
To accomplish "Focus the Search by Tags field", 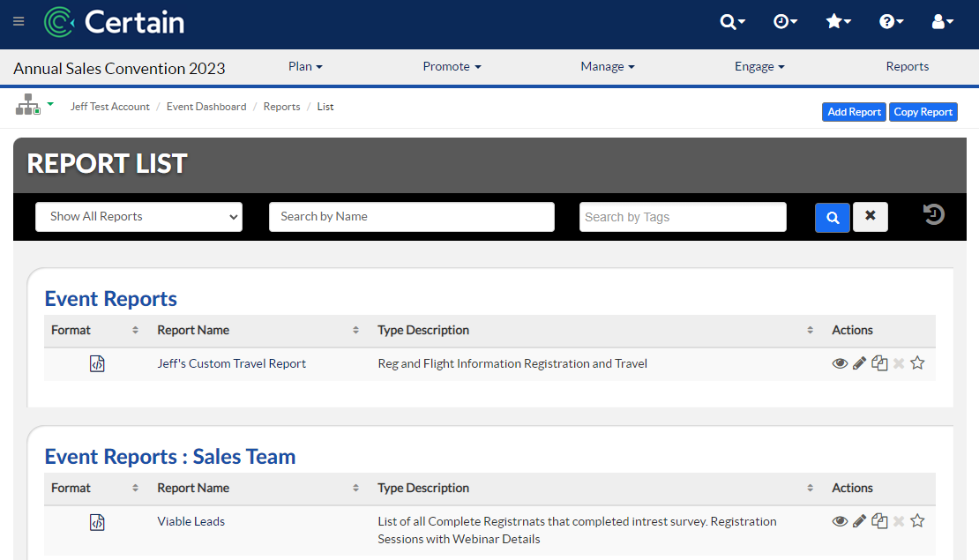I will 683,217.
